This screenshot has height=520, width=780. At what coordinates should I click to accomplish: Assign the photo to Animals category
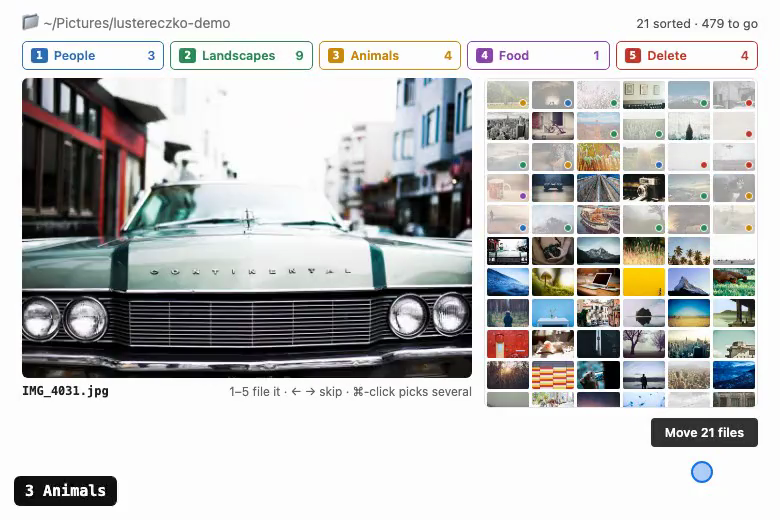point(390,56)
